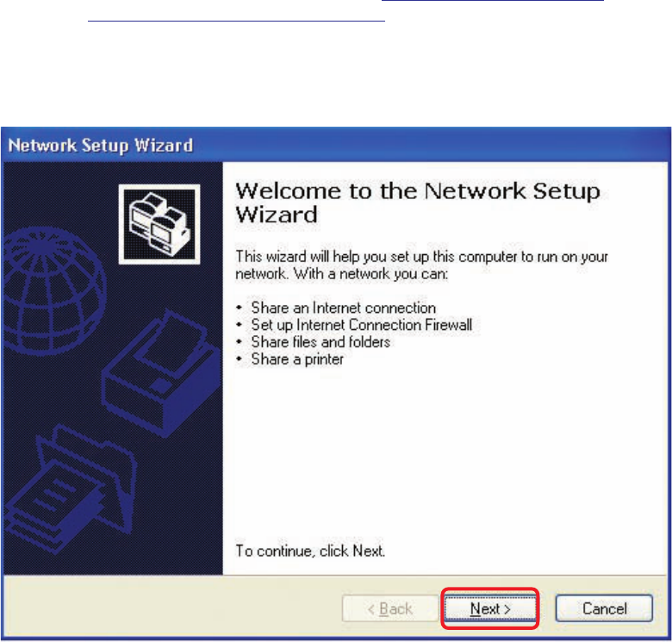Viewport: 672px width, 642px height.
Task: Click the printer graphic in sidebar
Action: click(x=162, y=372)
